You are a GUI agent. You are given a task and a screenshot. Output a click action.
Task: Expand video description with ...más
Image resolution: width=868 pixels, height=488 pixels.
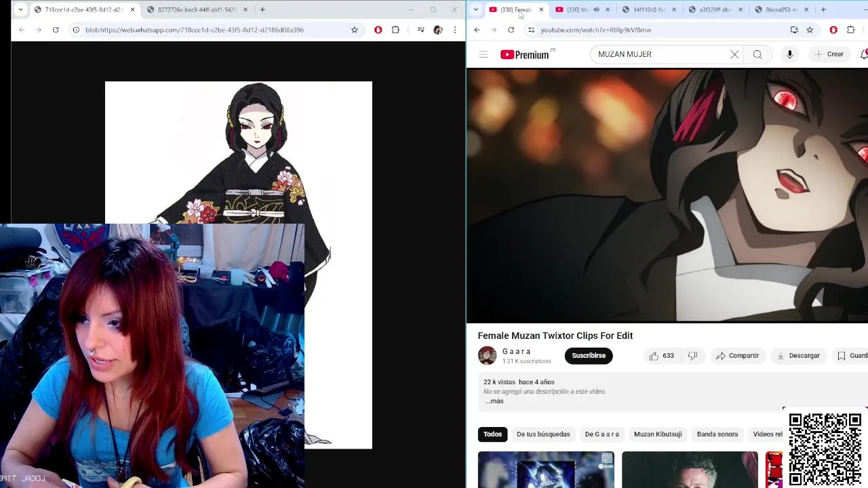(494, 401)
